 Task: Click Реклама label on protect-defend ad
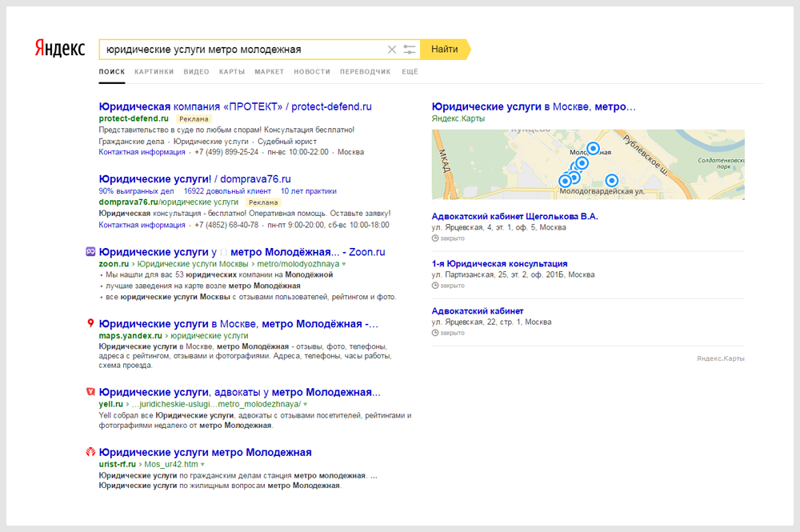(194, 119)
